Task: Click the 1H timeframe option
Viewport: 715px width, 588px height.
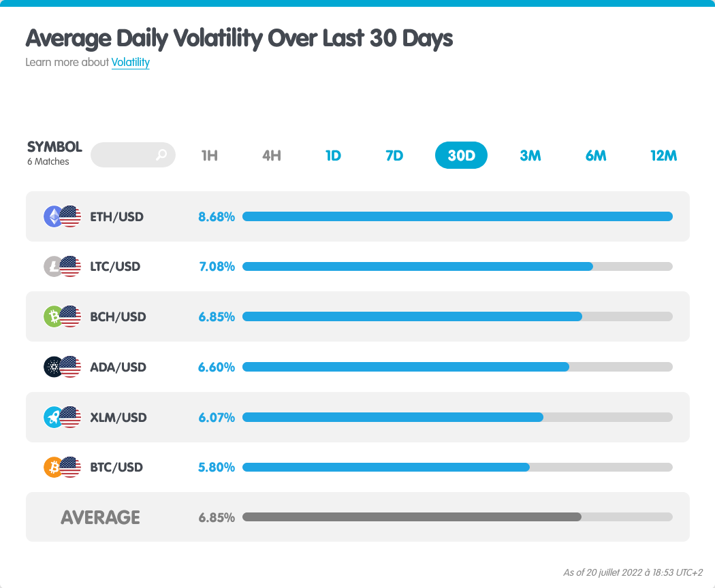Action: (210, 156)
